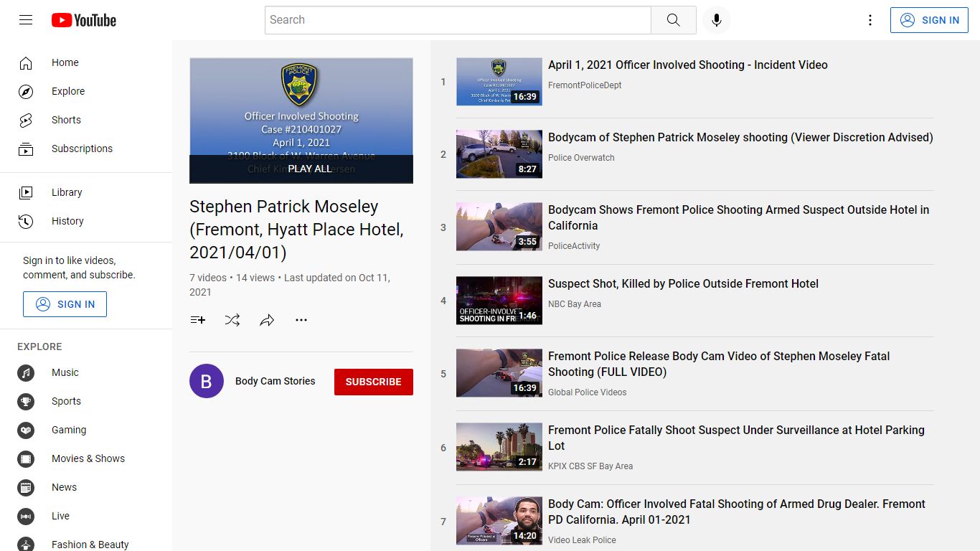Visit FremontPoliceDept channel link
The image size is (980, 551).
tap(585, 85)
